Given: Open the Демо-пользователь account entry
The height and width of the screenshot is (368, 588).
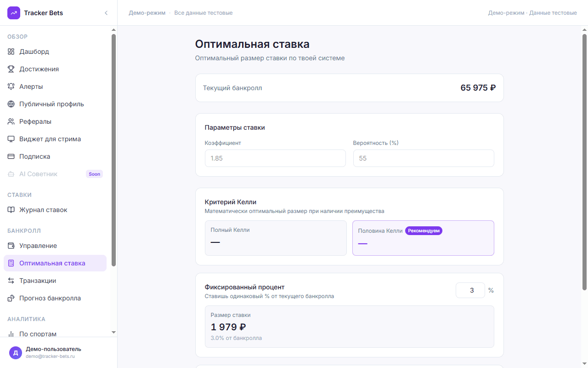Looking at the screenshot, I should [x=59, y=353].
